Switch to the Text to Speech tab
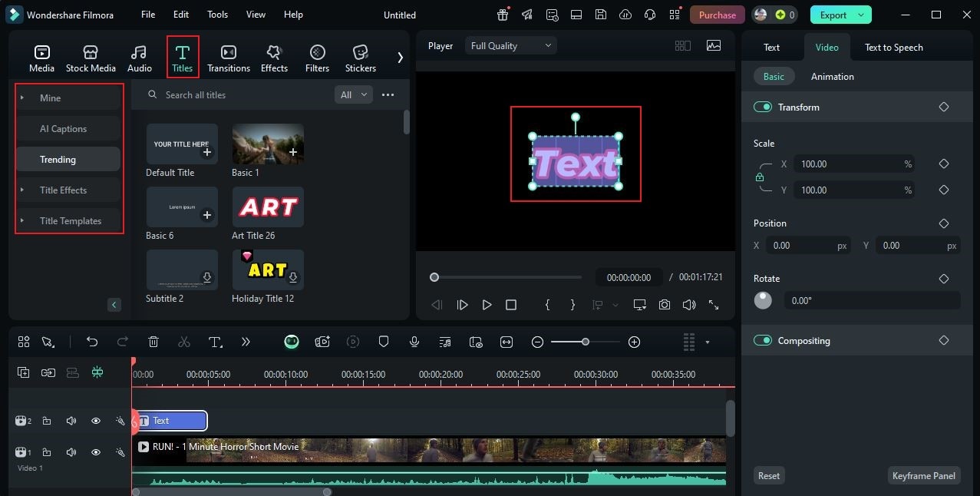The image size is (980, 496). [x=894, y=47]
